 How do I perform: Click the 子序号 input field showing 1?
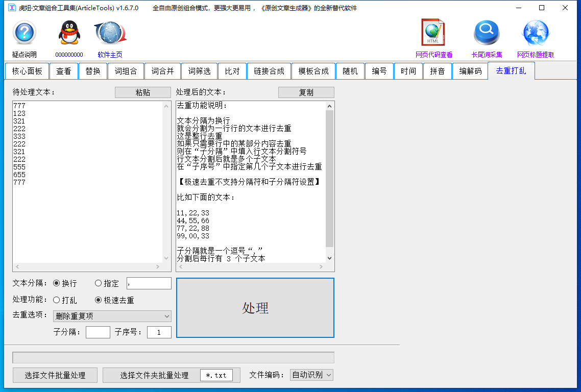tap(159, 332)
